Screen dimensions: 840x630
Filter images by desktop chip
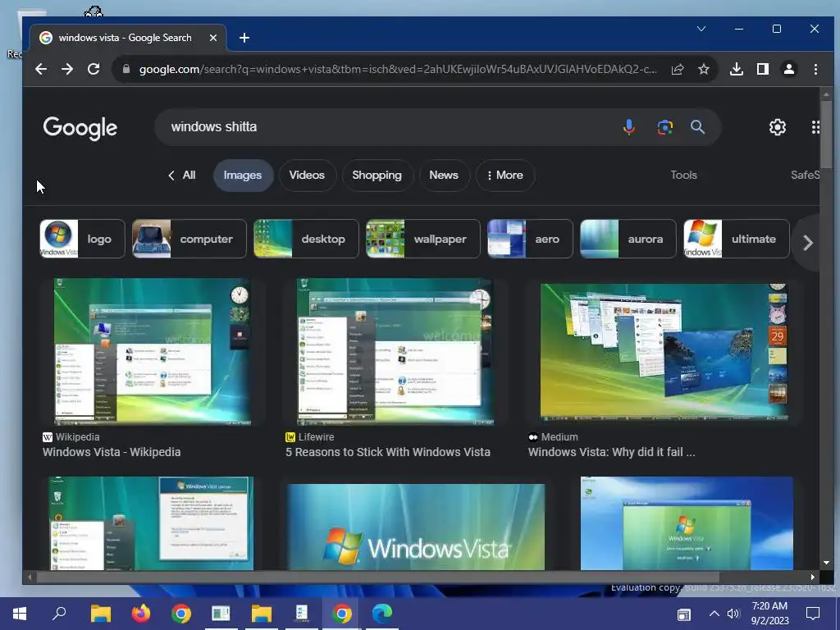click(x=306, y=239)
